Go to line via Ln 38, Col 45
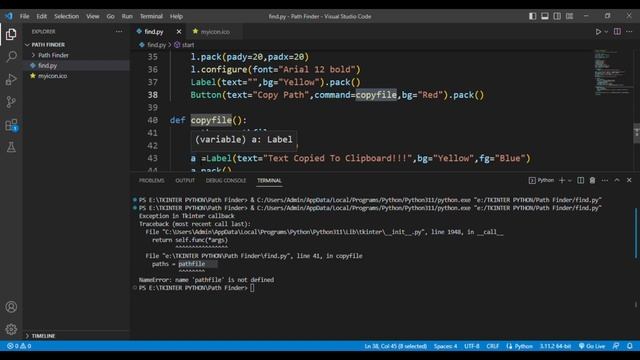 tap(396, 346)
